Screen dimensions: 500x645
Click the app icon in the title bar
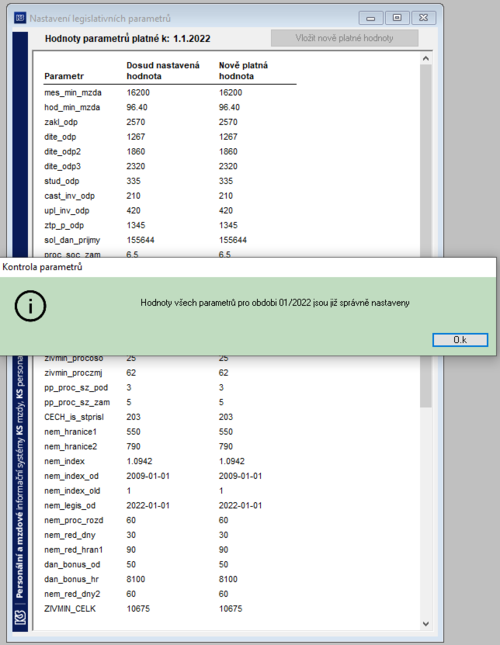coord(20,18)
